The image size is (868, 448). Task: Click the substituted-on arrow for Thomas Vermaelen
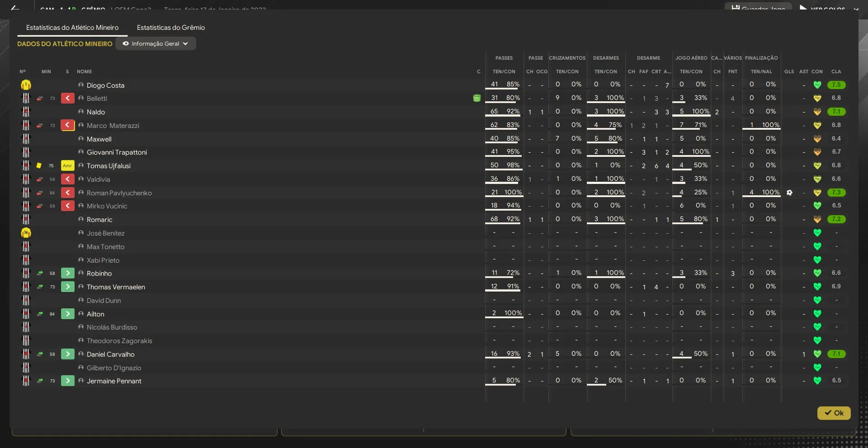pos(68,287)
